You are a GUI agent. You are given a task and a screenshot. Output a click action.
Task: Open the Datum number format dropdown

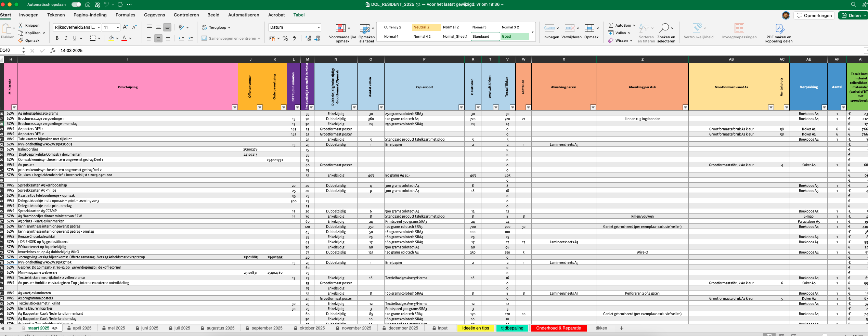pos(319,27)
